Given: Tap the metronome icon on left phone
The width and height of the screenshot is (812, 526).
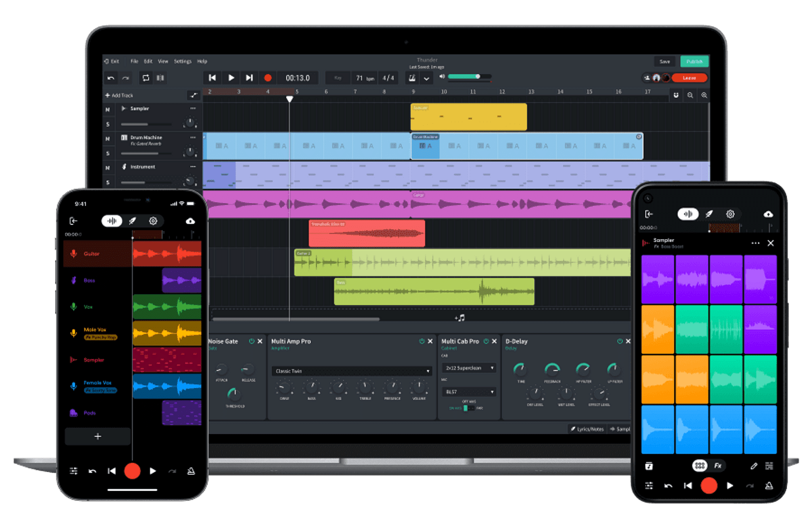Looking at the screenshot, I should [x=191, y=471].
